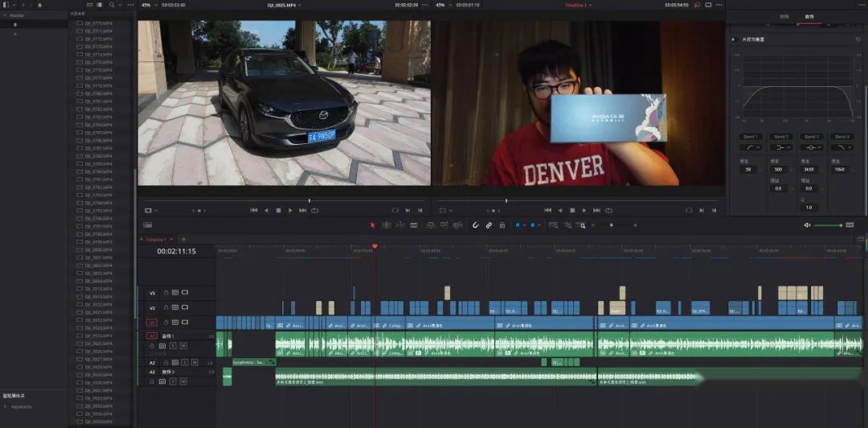Open the Band 1 filter type dropdown
This screenshot has width=868, height=428.
[x=751, y=147]
